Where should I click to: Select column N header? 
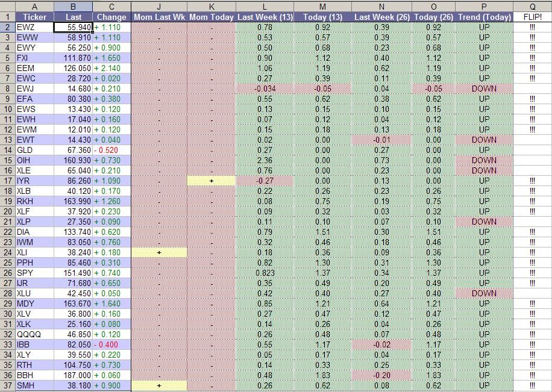click(x=381, y=7)
